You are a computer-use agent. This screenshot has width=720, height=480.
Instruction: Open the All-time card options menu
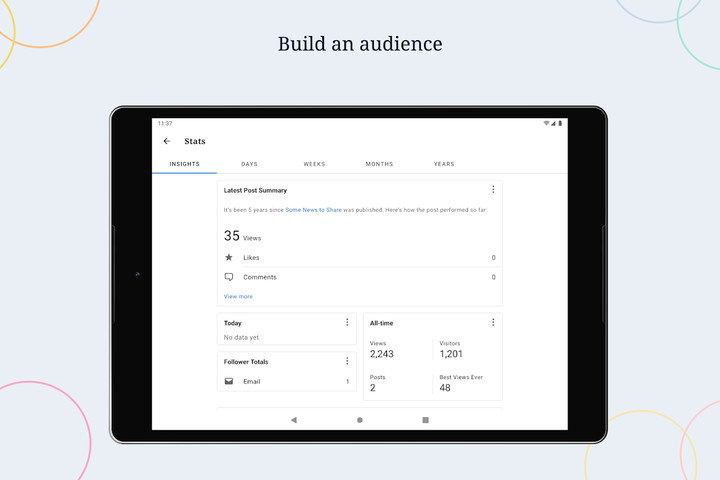[493, 323]
